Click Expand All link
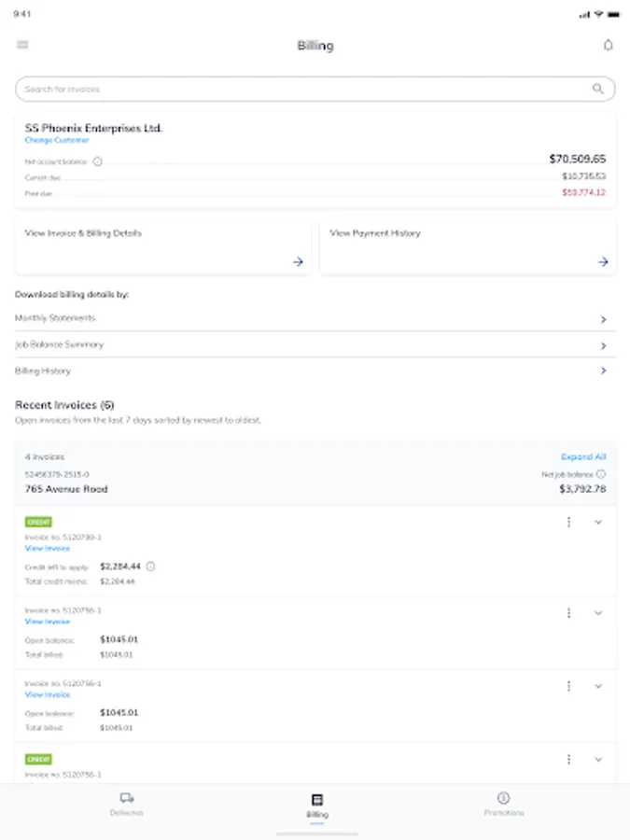 pos(583,457)
